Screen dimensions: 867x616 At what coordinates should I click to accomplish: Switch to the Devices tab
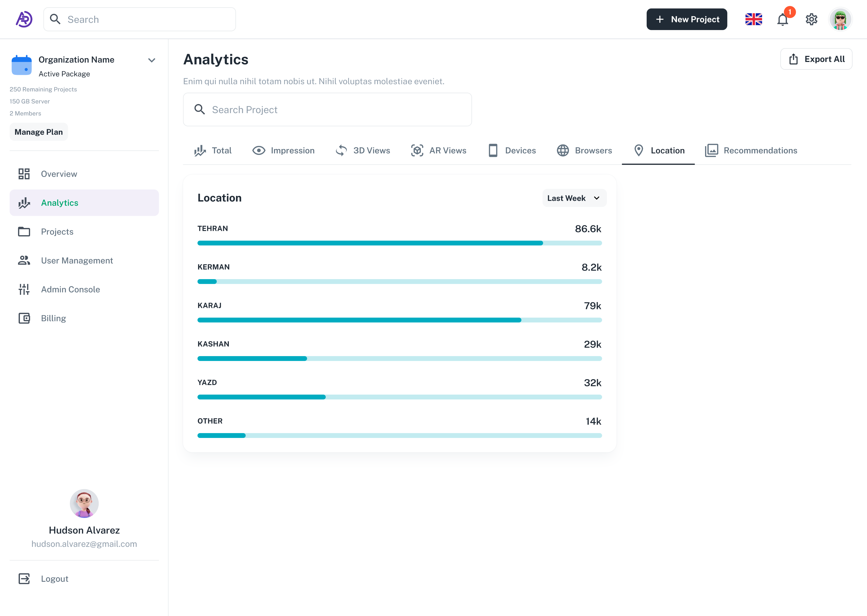512,151
